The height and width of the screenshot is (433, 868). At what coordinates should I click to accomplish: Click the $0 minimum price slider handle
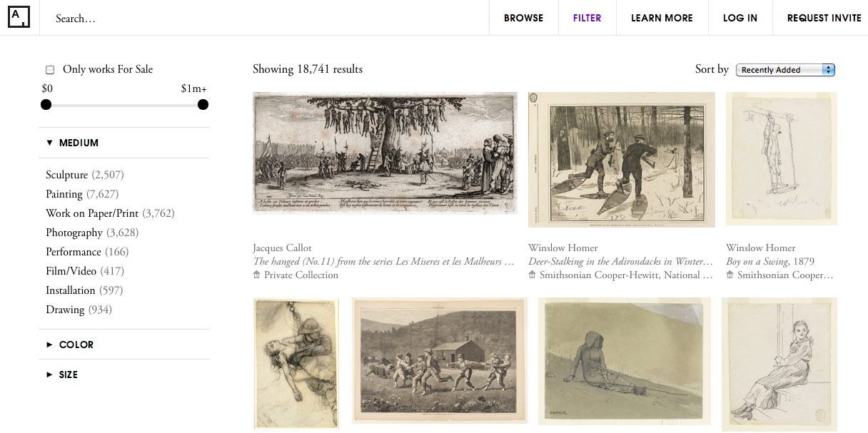point(46,105)
